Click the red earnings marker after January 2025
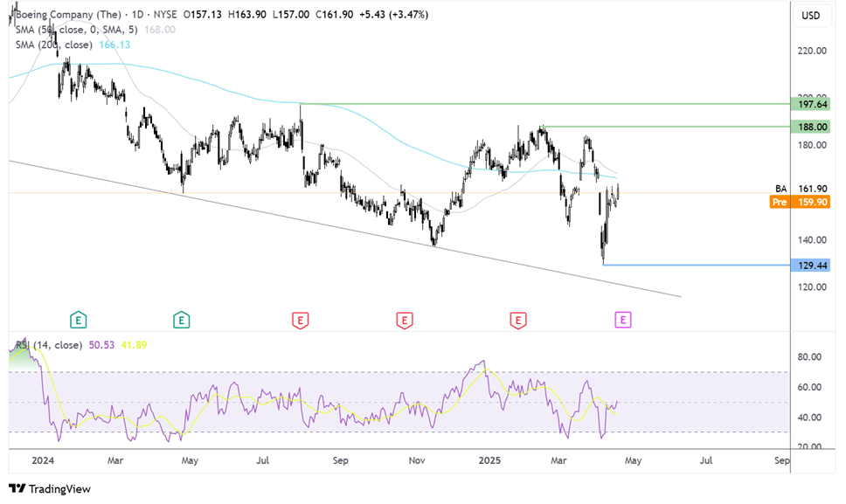 pyautogui.click(x=518, y=321)
